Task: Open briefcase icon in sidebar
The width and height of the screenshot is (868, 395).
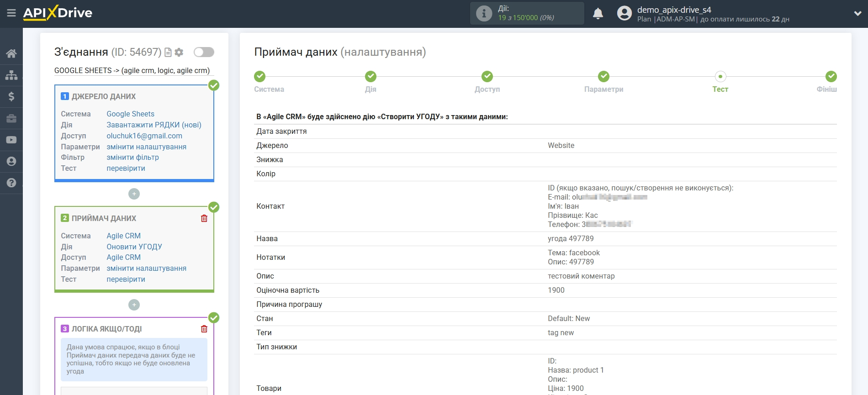Action: 11,118
